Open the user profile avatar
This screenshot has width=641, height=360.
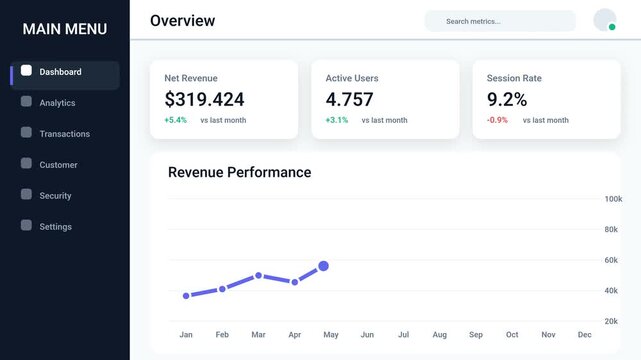point(605,20)
